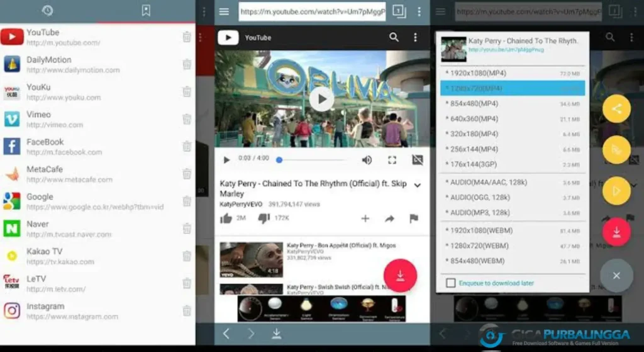644x352 pixels.
Task: Open the youtu.be link in dialog header
Action: [506, 50]
